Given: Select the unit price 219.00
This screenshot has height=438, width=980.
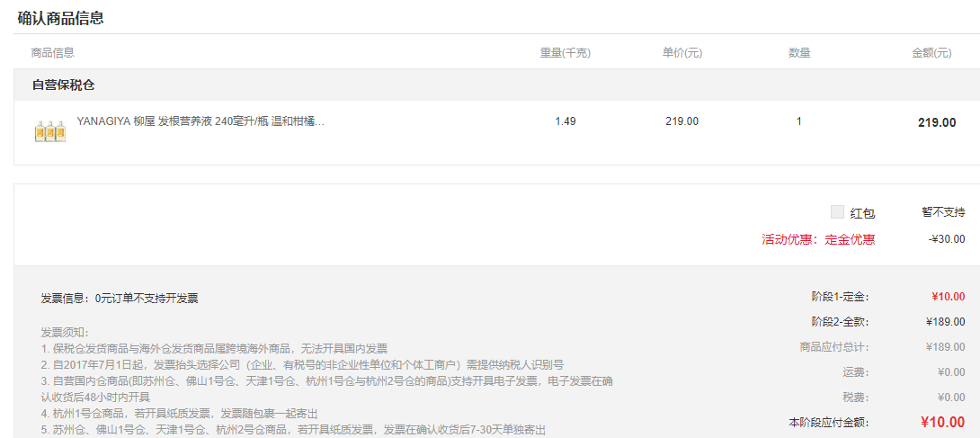Looking at the screenshot, I should (x=682, y=121).
